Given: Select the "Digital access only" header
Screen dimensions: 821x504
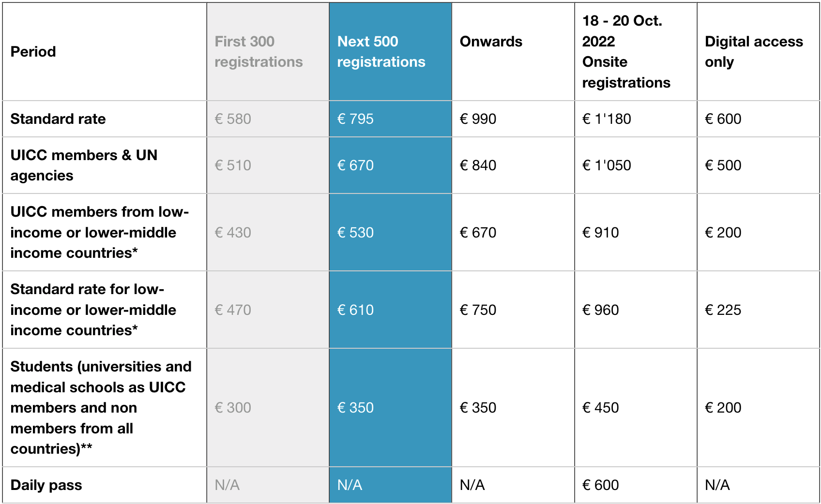Looking at the screenshot, I should pos(753,52).
